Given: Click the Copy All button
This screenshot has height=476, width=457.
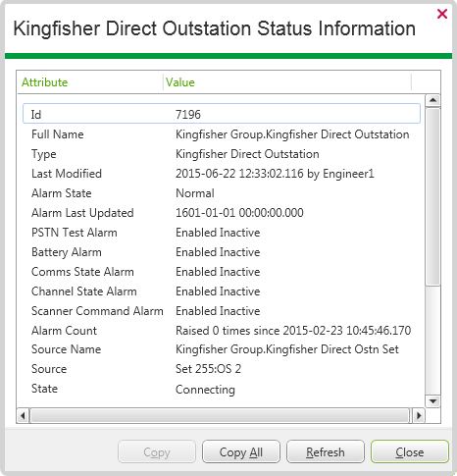Looking at the screenshot, I should [x=241, y=452].
